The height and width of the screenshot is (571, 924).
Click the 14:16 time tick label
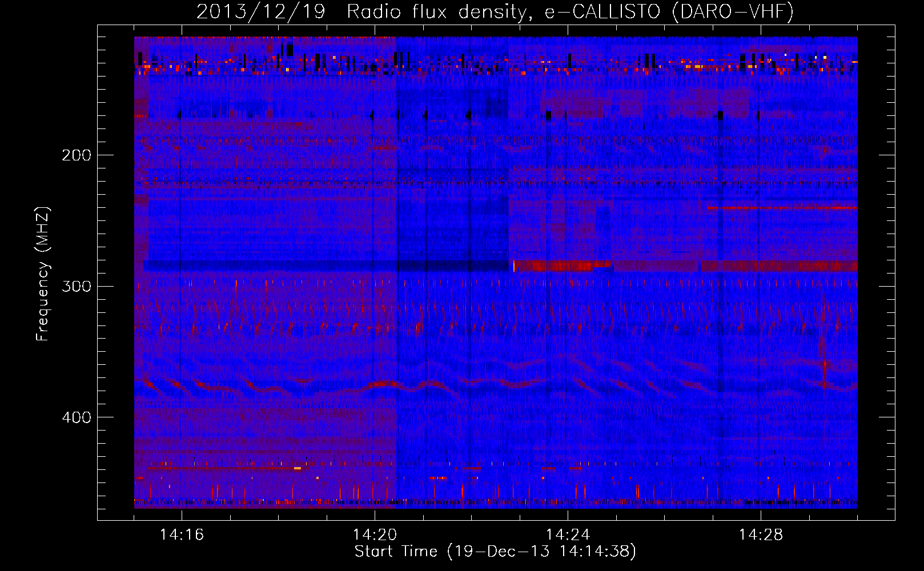[182, 535]
